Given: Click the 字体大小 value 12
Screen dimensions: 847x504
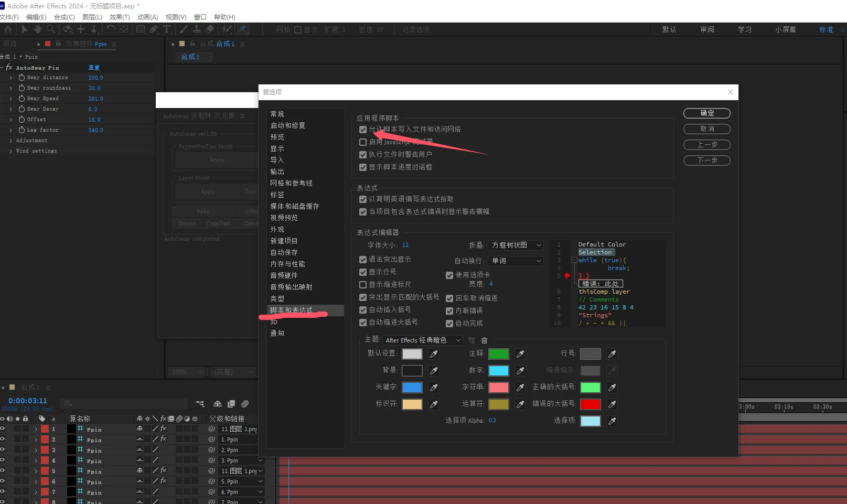Looking at the screenshot, I should coord(405,245).
